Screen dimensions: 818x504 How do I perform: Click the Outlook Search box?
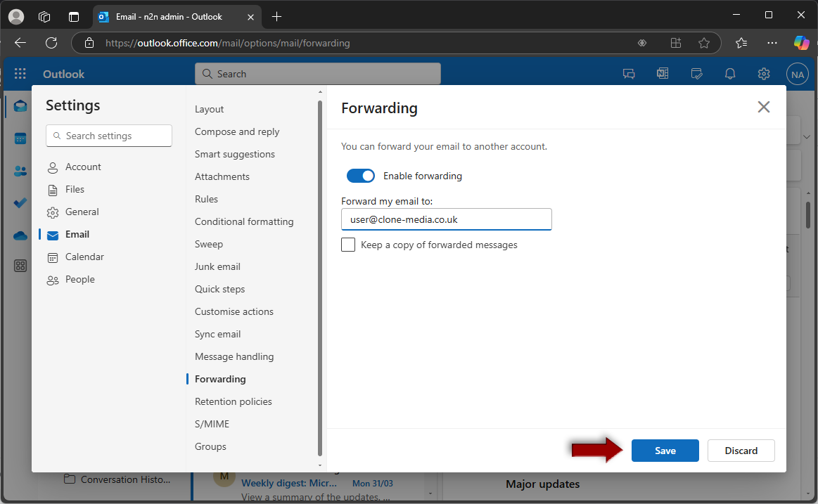(318, 74)
